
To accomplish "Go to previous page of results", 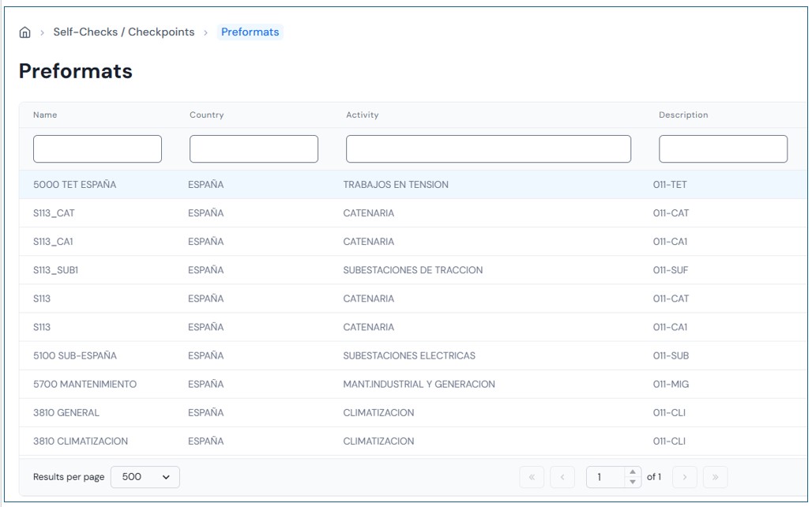I will (562, 477).
